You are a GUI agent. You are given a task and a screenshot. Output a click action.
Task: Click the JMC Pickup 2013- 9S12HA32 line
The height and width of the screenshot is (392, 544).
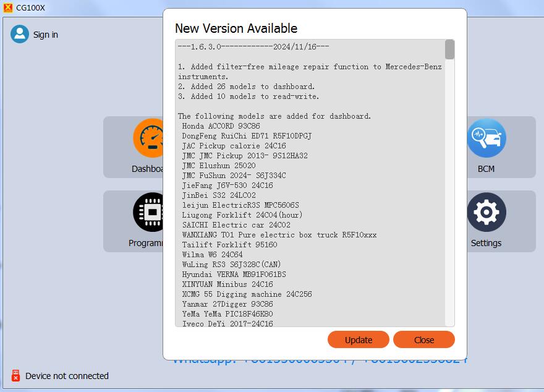tap(245, 156)
